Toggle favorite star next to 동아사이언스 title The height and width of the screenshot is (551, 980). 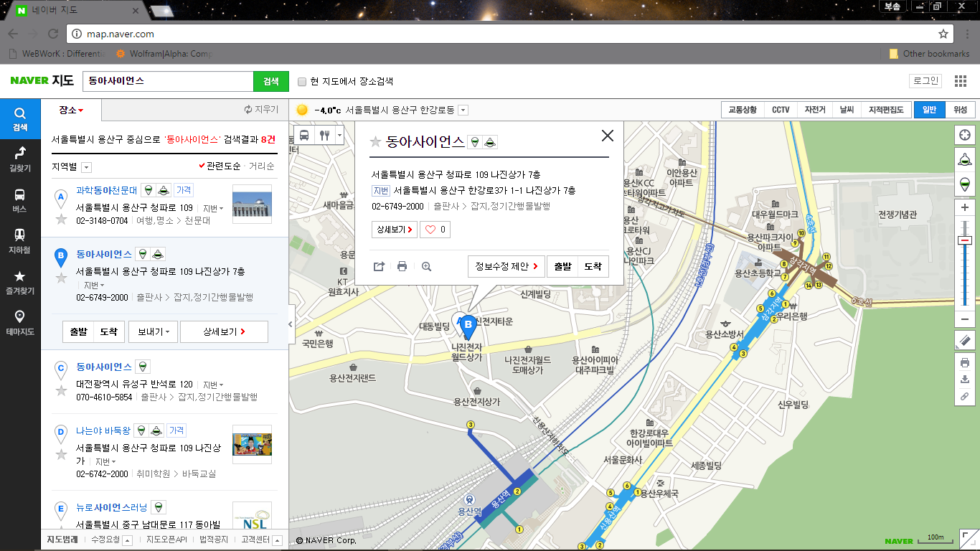(376, 142)
